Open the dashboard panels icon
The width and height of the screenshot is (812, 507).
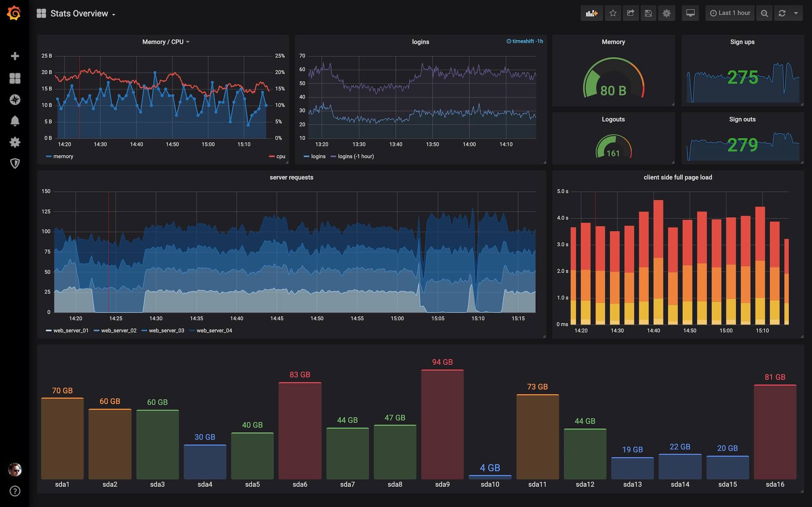pyautogui.click(x=15, y=78)
